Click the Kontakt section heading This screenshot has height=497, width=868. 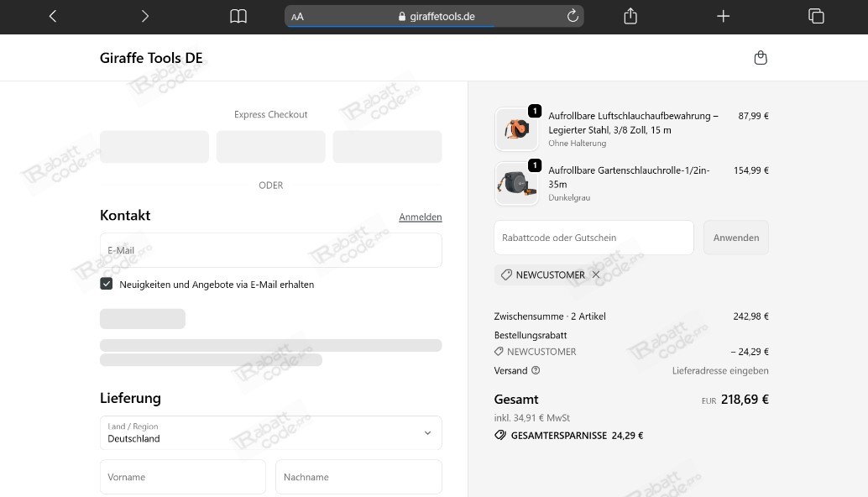click(x=125, y=215)
